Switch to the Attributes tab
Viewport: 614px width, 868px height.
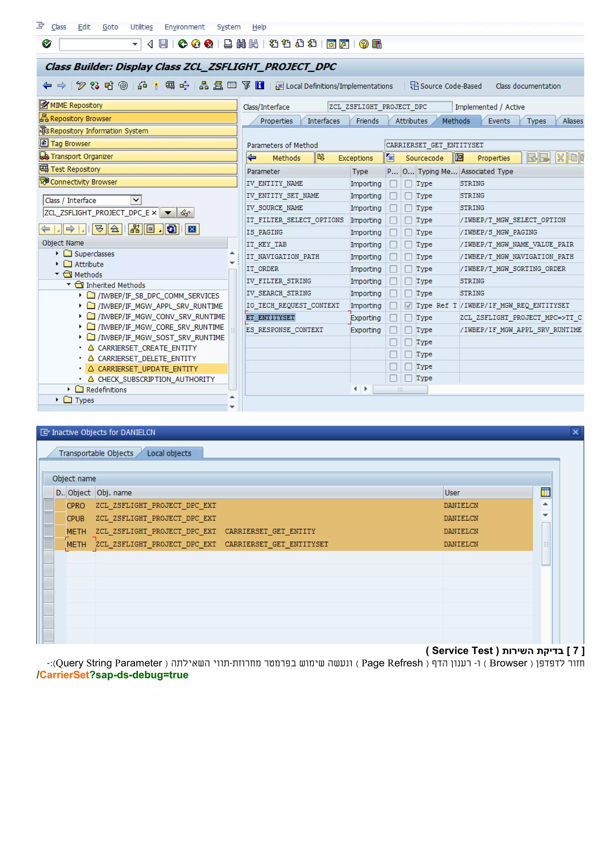coord(411,121)
